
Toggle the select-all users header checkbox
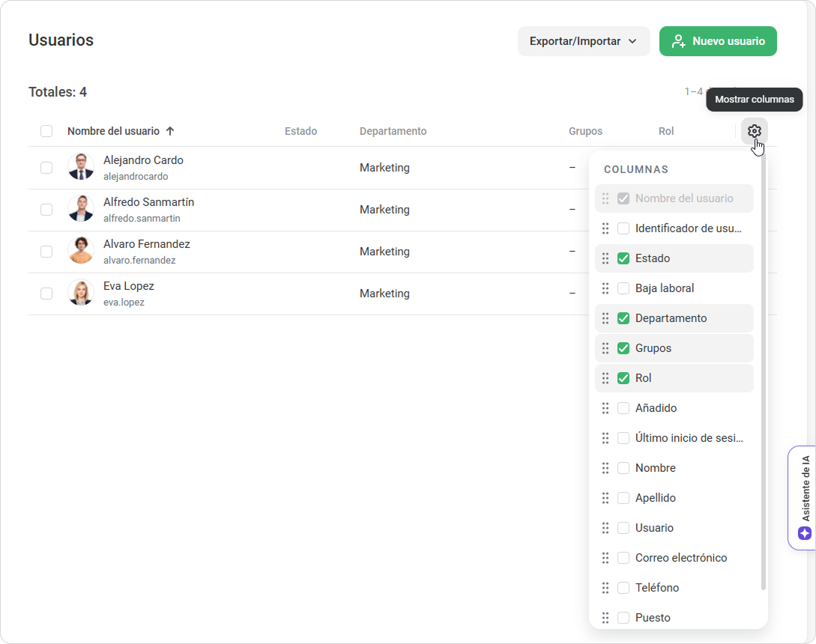point(46,131)
